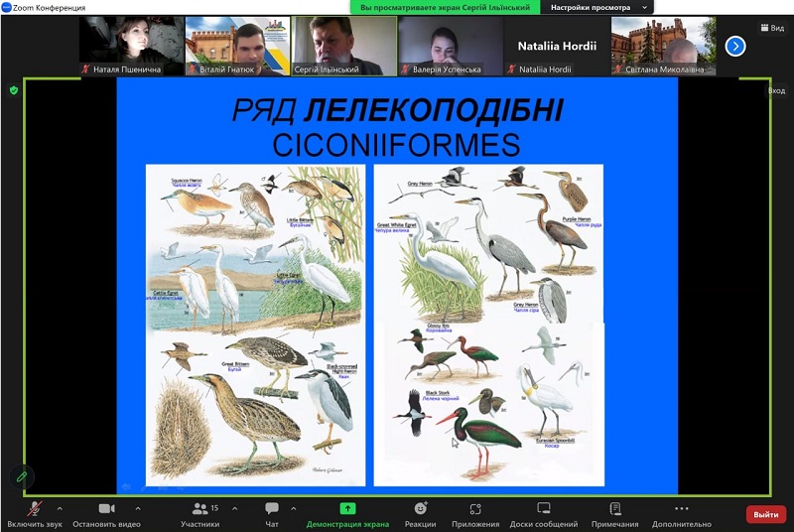794x532 pixels.
Task: Click Black Stork label in slide
Action: coord(438,393)
